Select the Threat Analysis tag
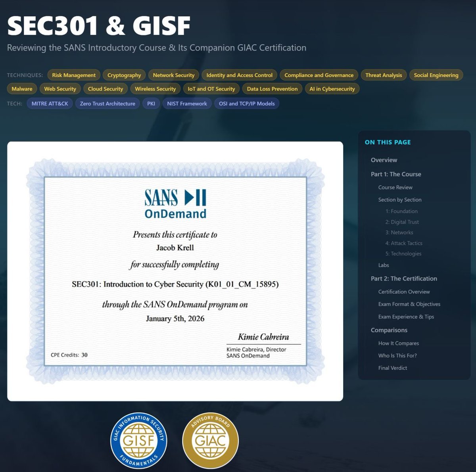Screen dimensions: 476x472 (384, 75)
